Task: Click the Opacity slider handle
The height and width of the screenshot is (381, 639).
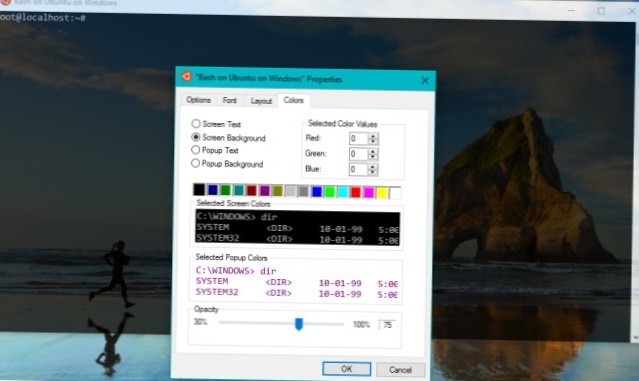Action: coord(299,324)
